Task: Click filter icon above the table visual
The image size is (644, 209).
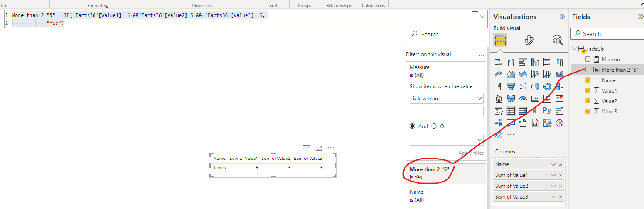Action: 306,148
